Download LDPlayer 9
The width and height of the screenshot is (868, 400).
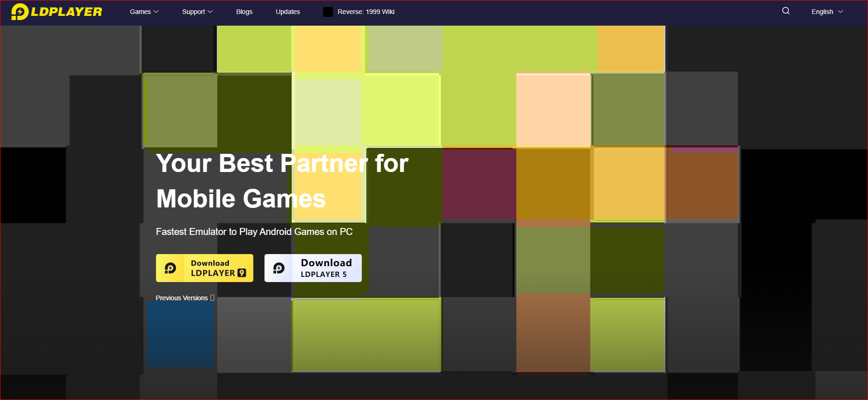click(x=204, y=268)
